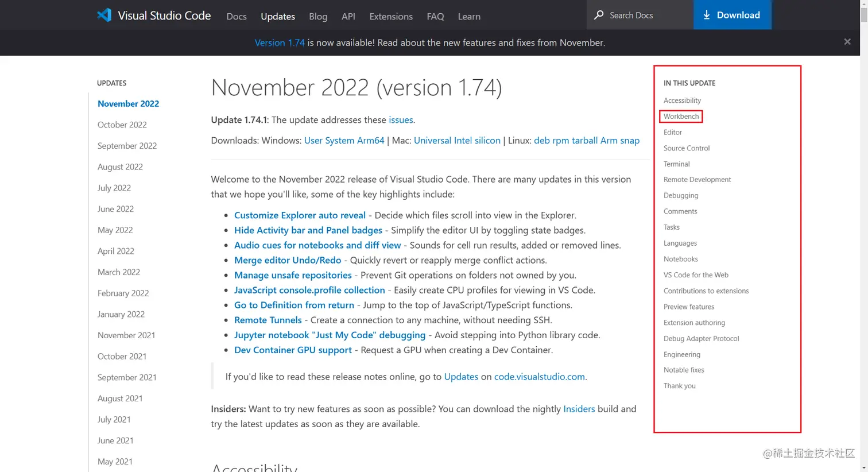This screenshot has width=868, height=472.
Task: Open Dev Container GPU support link
Action: 293,350
